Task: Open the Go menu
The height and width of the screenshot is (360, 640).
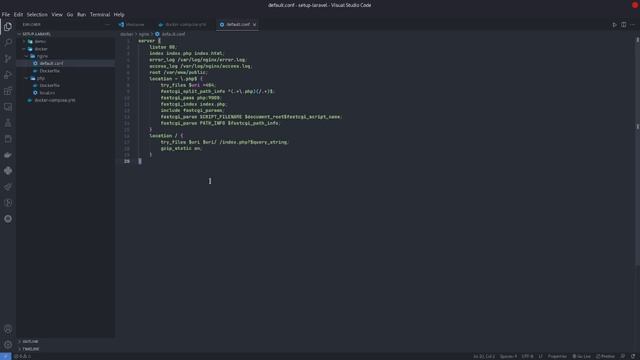Action: click(x=70, y=14)
